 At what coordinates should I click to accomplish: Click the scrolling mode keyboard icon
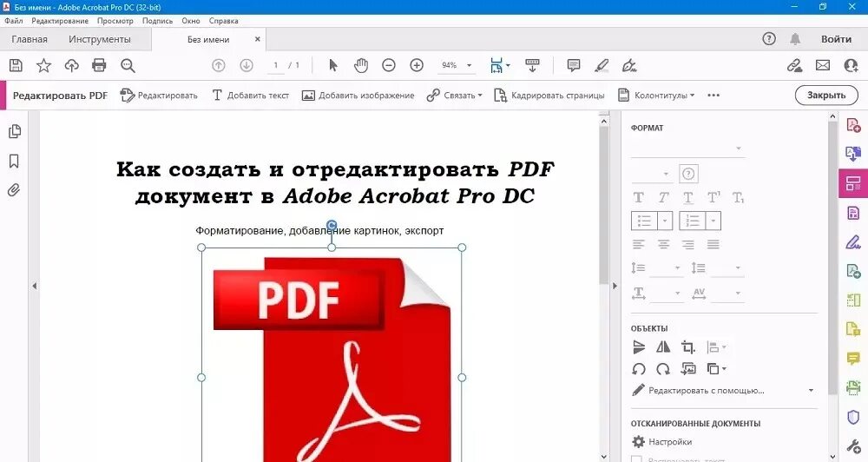[x=533, y=65]
